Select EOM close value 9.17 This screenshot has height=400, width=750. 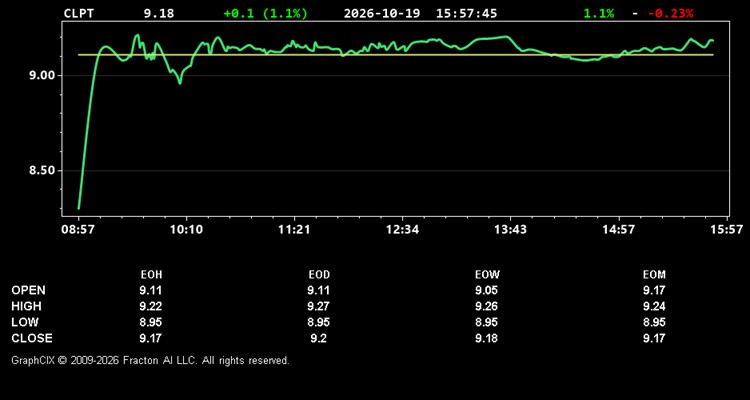tap(654, 338)
